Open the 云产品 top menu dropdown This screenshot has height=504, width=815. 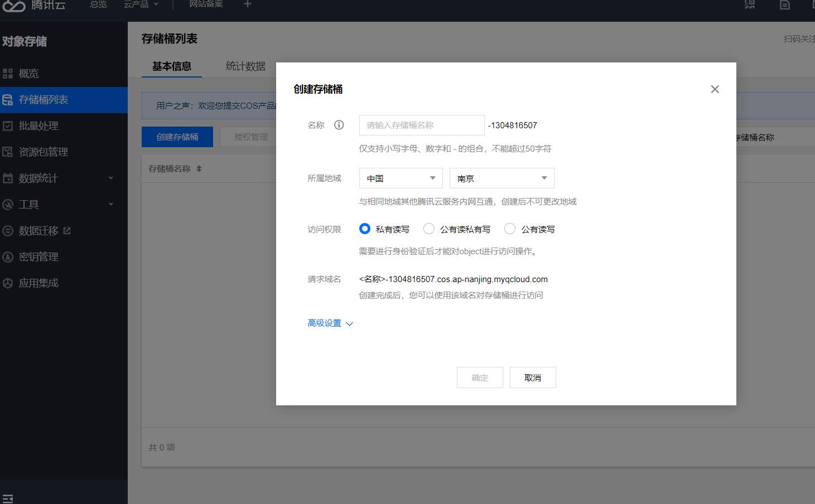[x=141, y=4]
